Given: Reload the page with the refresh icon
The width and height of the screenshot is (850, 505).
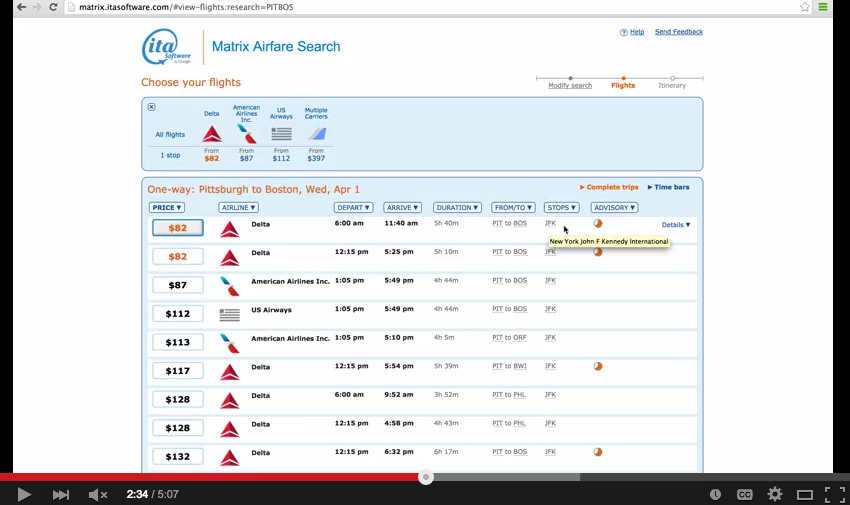Looking at the screenshot, I should tap(53, 7).
